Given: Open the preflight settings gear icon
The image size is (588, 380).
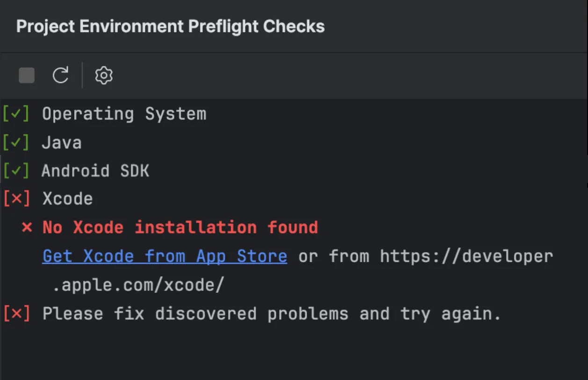Looking at the screenshot, I should click(103, 75).
